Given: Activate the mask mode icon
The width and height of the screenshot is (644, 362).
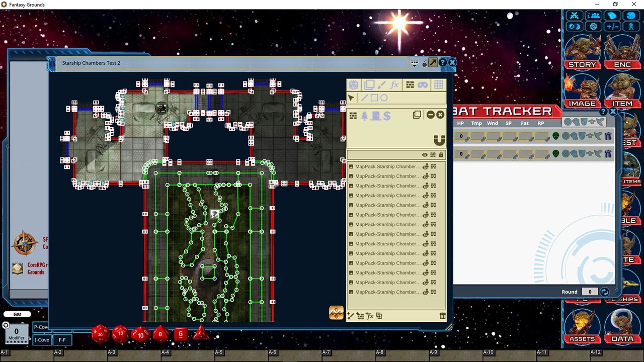Looking at the screenshot, I should (x=423, y=85).
